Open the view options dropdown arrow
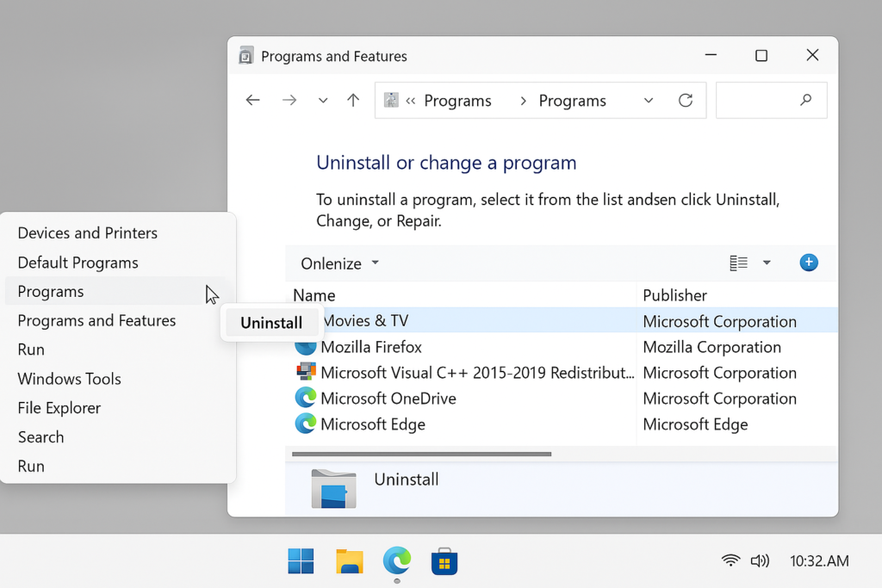Viewport: 882px width, 588px height. [767, 263]
